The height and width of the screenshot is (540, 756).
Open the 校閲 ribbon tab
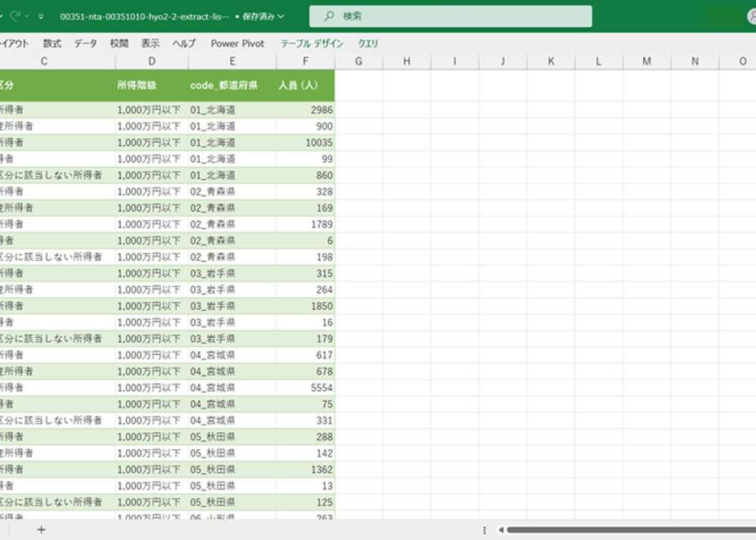(119, 43)
